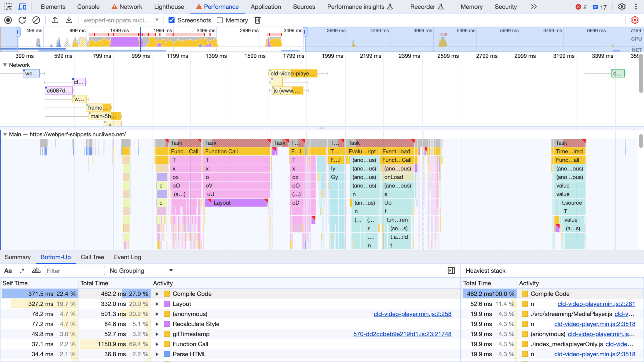This screenshot has height=362, width=644.
Task: Open the 570-dd2ccbeb9e219fd1.js:23:21748 source link
Action: click(402, 334)
